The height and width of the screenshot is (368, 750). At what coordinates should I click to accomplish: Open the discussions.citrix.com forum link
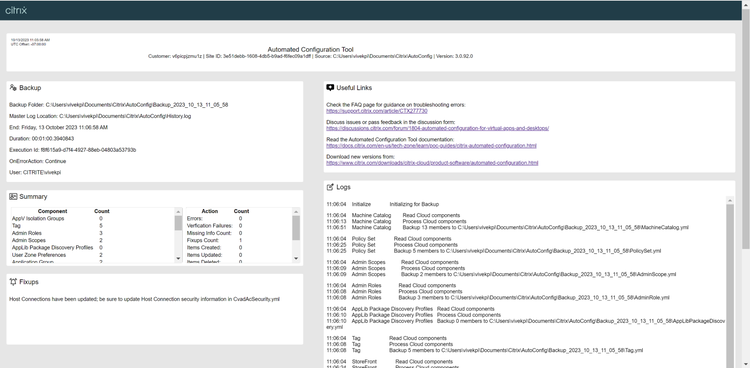pos(438,128)
